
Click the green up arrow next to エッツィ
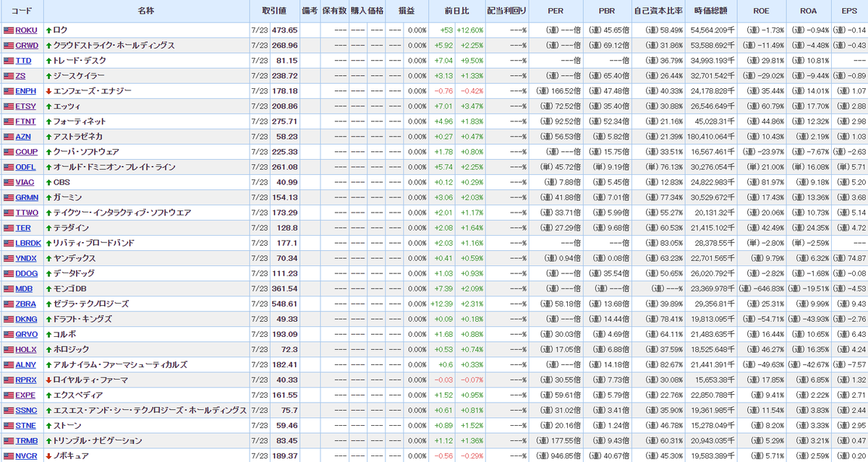(x=48, y=106)
